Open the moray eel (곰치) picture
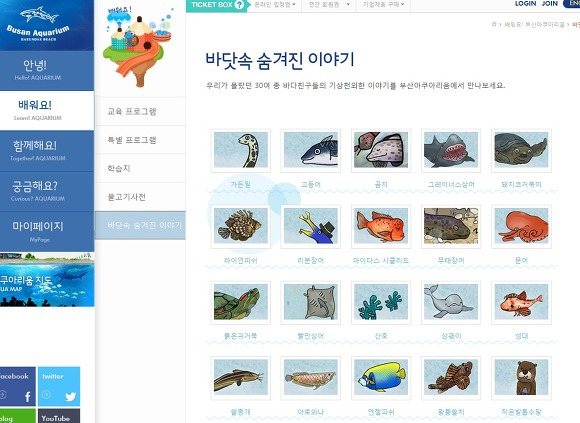Screen dimensions: 580x423 coord(381,150)
